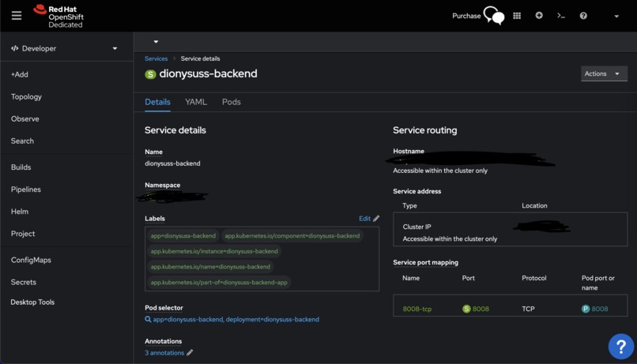Click the S badge next to port 8008

coord(466,309)
